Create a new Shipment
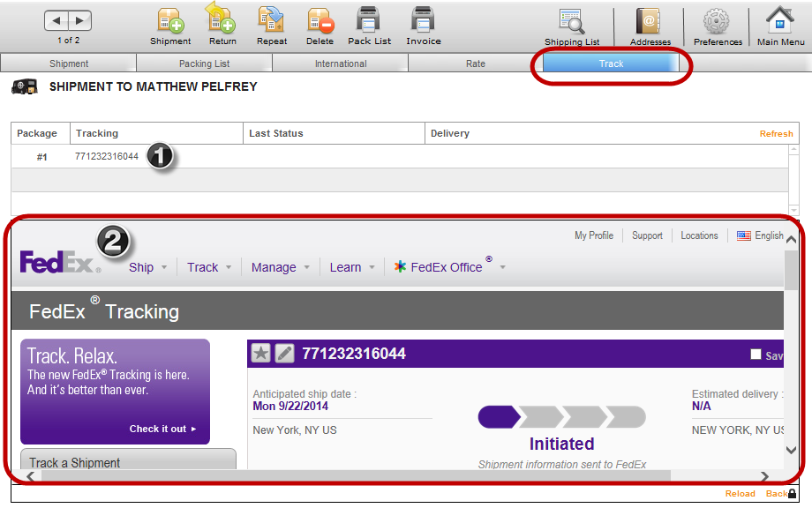Screen dimensions: 812x508 [170, 26]
